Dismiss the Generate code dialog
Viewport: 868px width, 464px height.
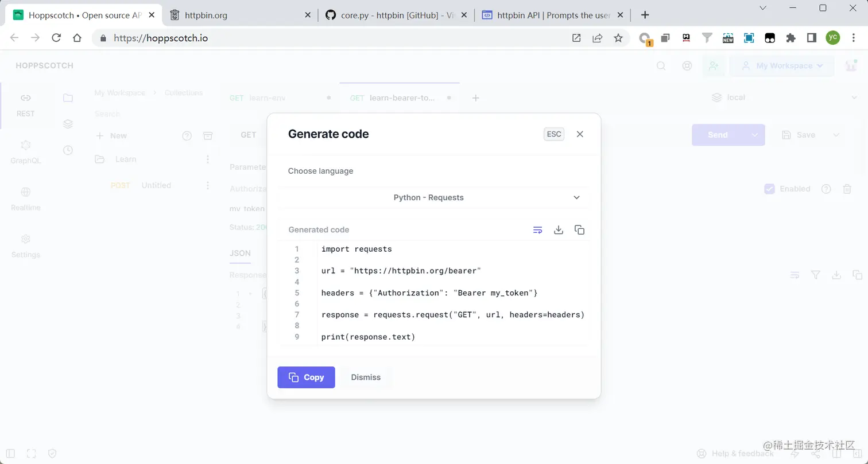(x=366, y=377)
